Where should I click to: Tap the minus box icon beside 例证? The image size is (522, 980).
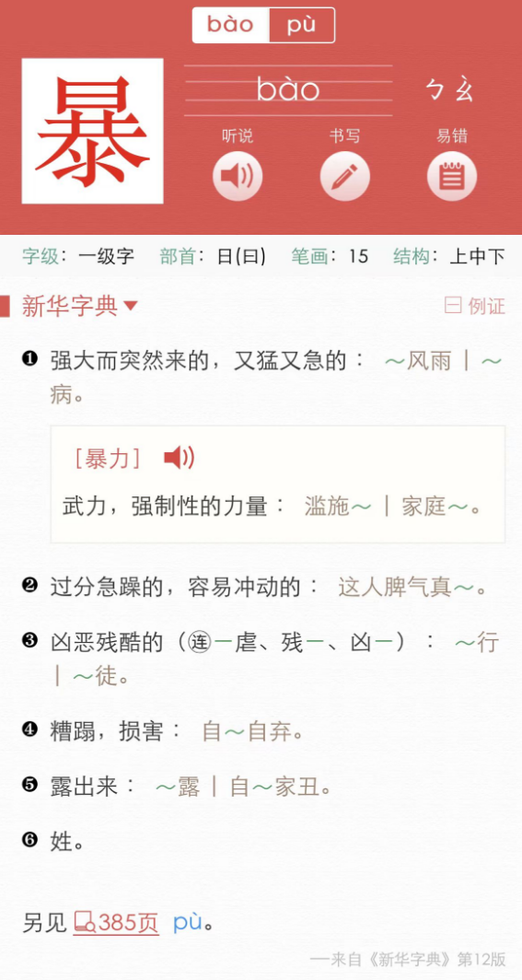453,306
